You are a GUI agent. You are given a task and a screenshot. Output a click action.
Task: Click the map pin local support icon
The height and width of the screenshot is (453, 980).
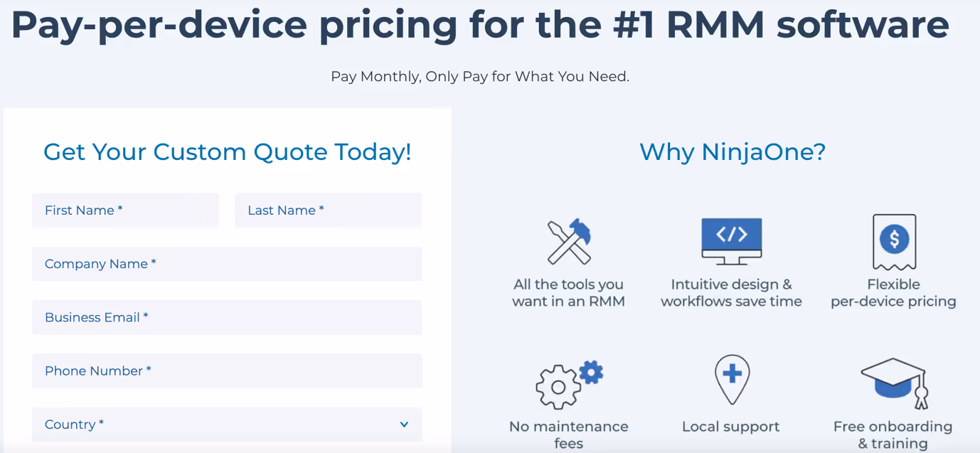point(732,380)
